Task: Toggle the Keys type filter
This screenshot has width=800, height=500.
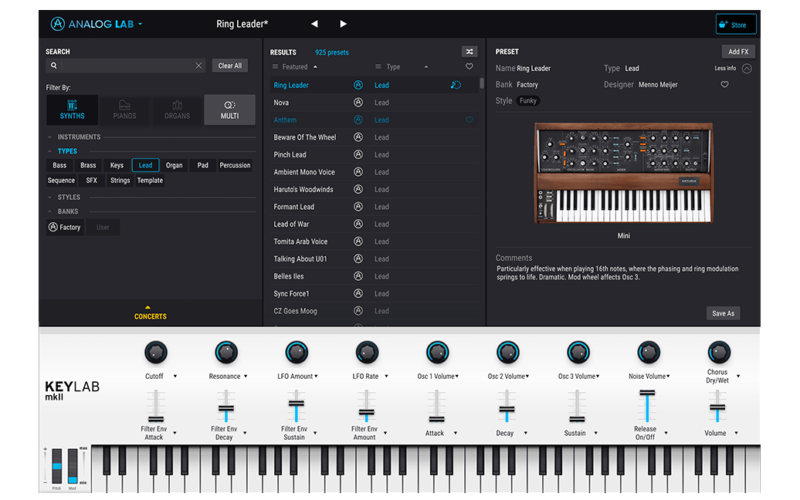Action: click(117, 165)
